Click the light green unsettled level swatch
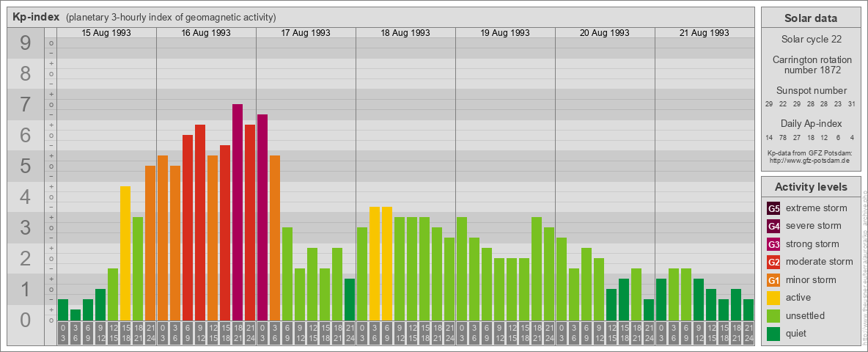Image resolution: width=868 pixels, height=352 pixels. [773, 316]
